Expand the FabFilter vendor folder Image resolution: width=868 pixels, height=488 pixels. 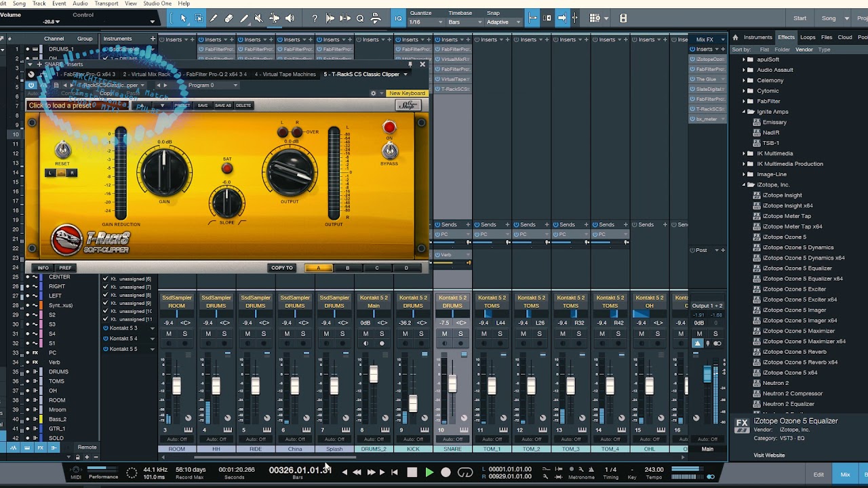click(x=743, y=101)
